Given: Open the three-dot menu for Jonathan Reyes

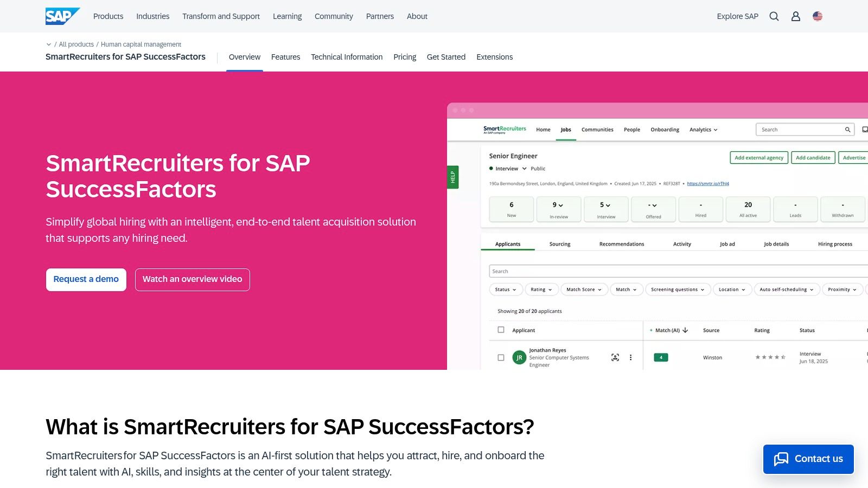Looking at the screenshot, I should coord(630,357).
